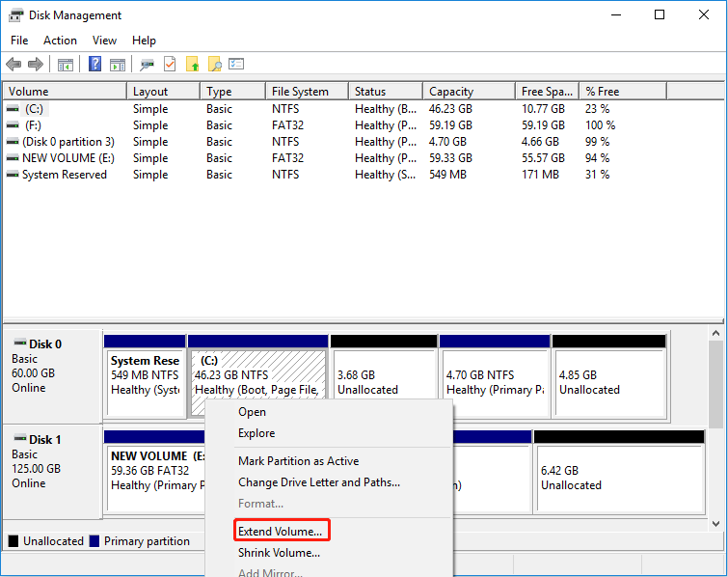Screen dimensions: 728x577
Task: Choose Explore from the context menu
Action: [x=329, y=433]
